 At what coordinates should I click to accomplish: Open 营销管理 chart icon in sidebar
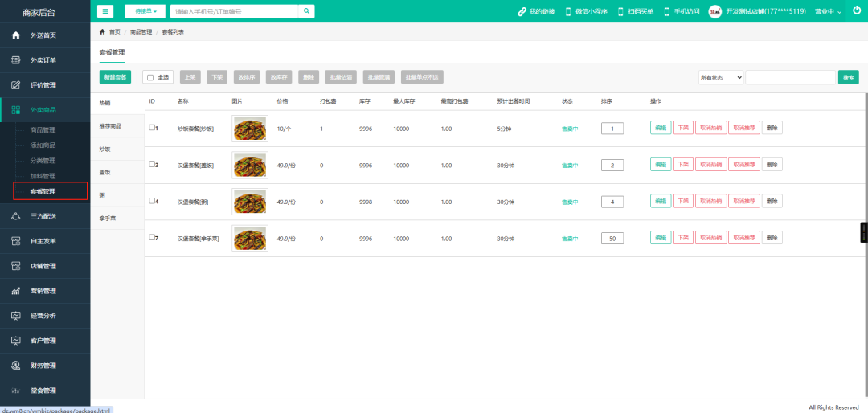point(16,291)
